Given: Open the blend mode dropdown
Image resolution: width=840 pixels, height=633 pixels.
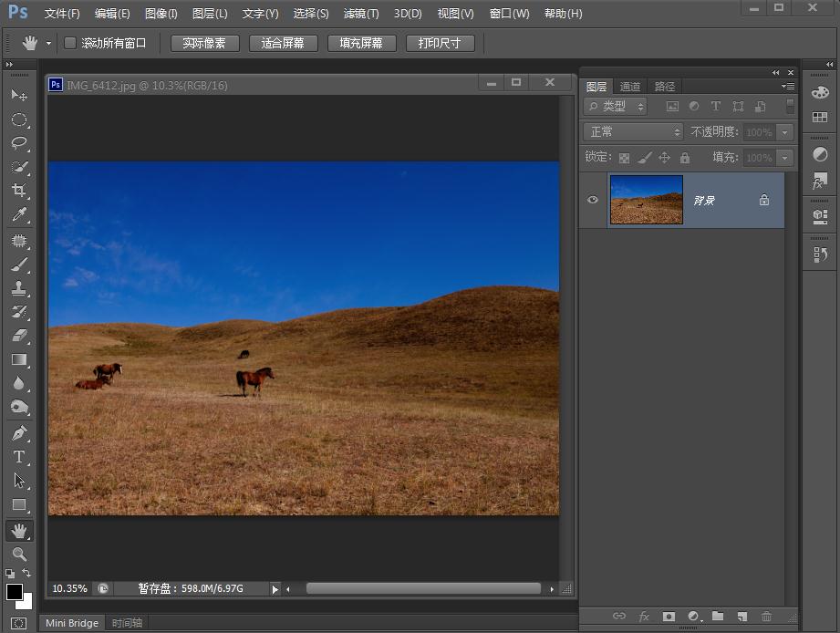Looking at the screenshot, I should [634, 132].
